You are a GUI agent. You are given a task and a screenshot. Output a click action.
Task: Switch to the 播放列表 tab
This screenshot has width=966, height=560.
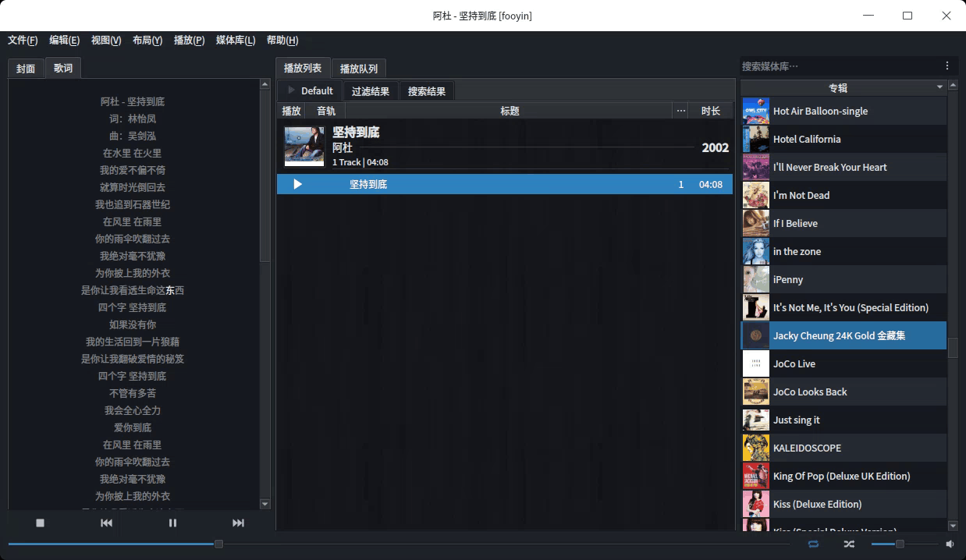[x=303, y=68]
